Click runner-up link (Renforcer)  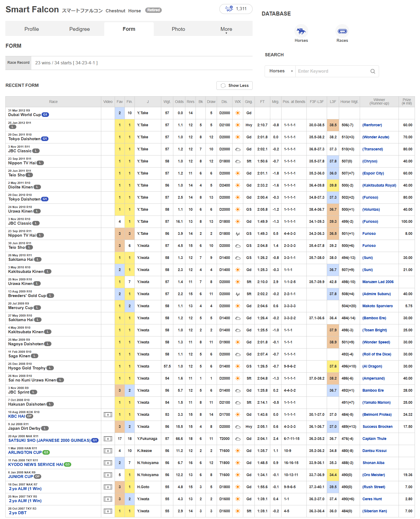372,125
